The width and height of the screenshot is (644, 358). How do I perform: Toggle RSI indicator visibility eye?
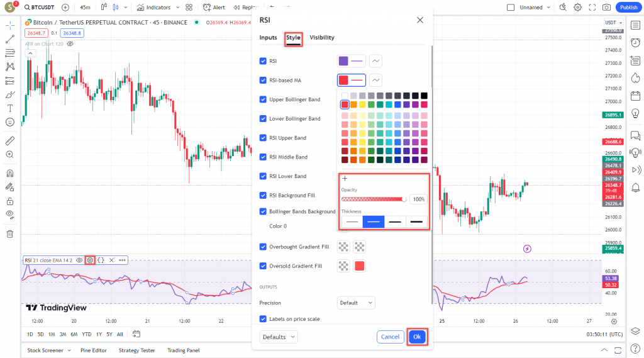[x=79, y=260]
